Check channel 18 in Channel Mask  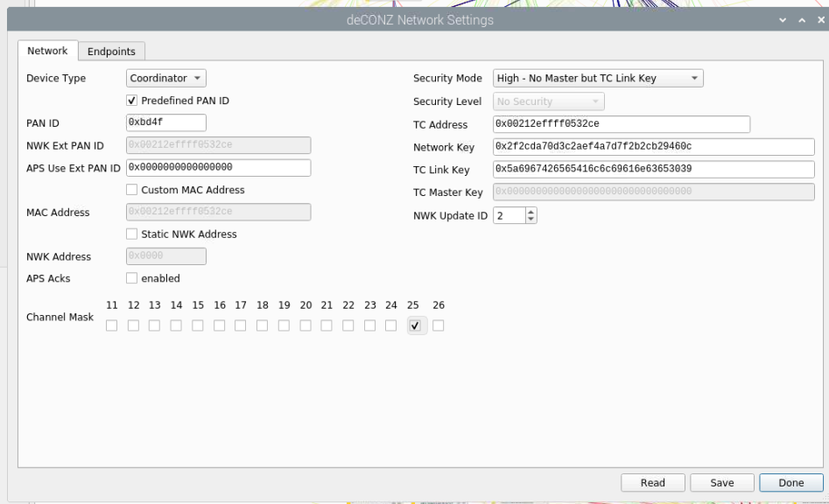click(x=263, y=326)
